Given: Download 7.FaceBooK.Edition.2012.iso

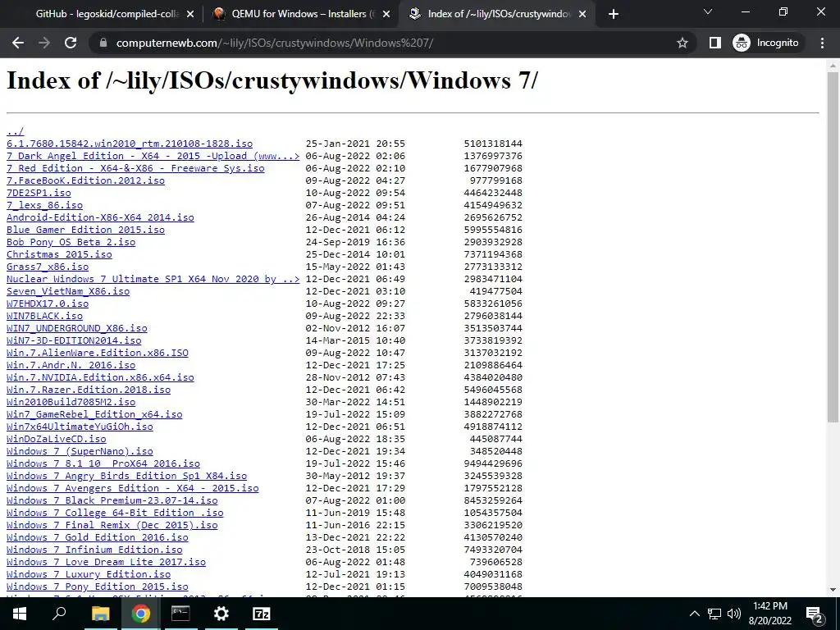Looking at the screenshot, I should 85,180.
